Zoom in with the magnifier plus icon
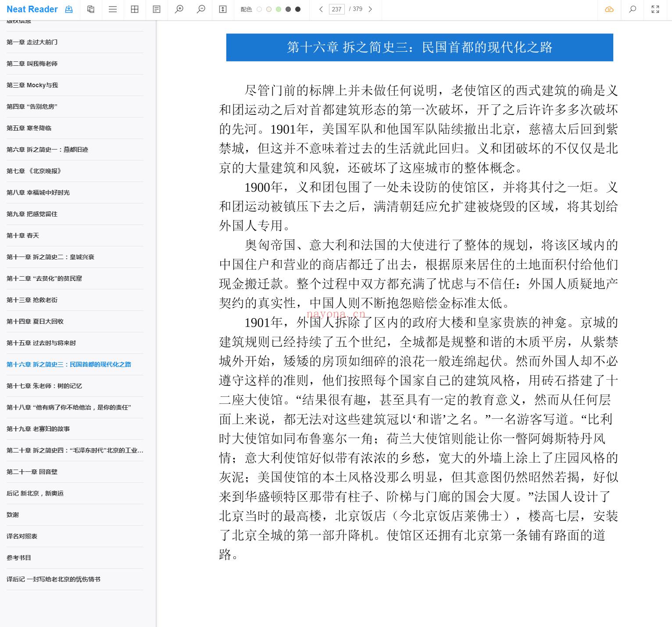Image resolution: width=672 pixels, height=627 pixels. (x=179, y=9)
